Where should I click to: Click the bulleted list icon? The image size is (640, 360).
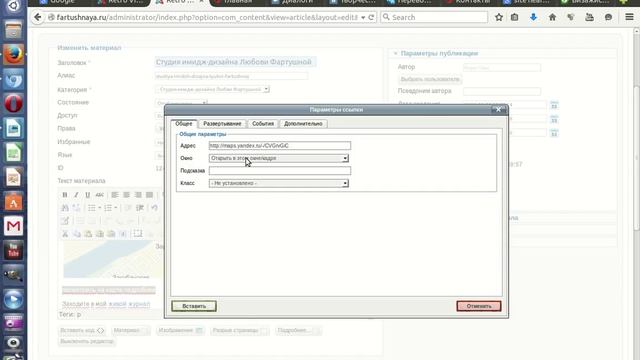92,208
